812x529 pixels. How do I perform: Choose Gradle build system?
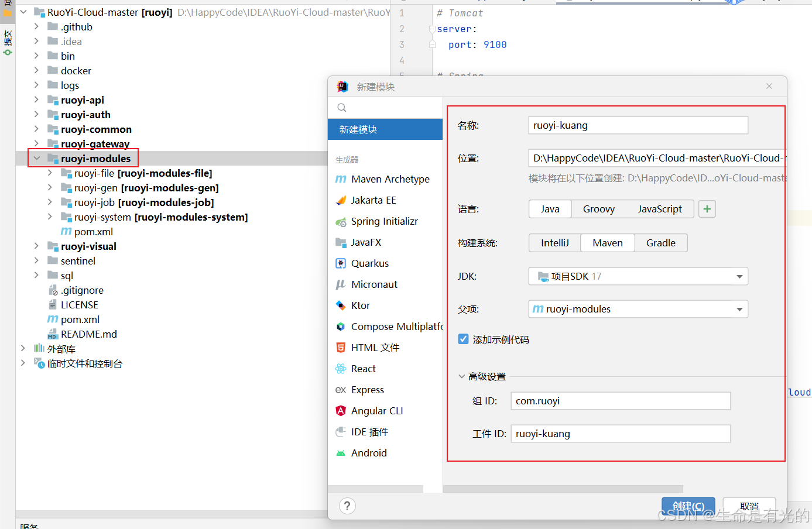661,243
